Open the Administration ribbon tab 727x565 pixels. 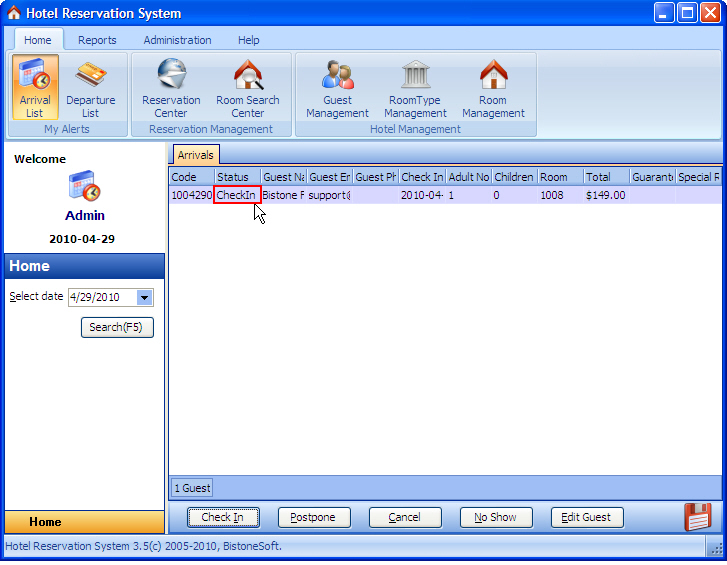pos(177,40)
